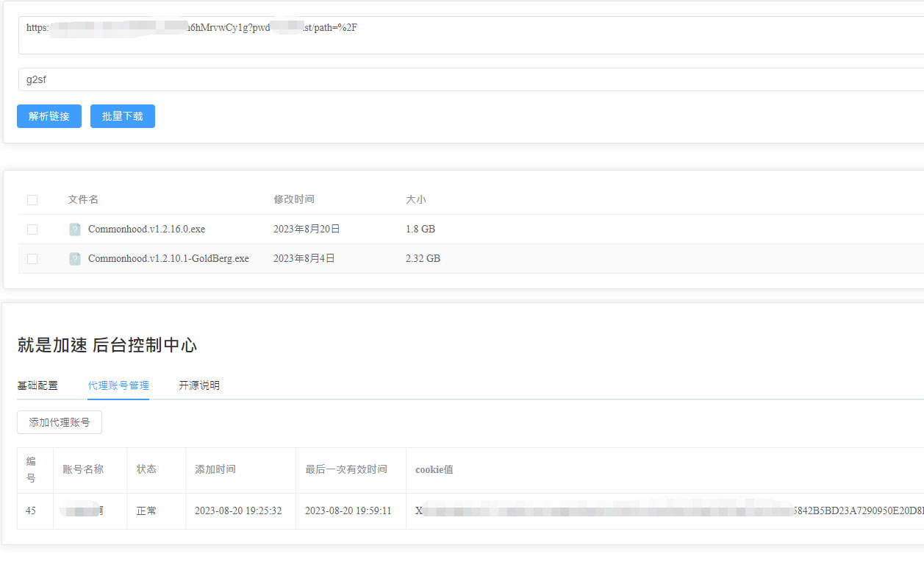
Task: Click the URL input field at the top
Action: tap(294, 27)
